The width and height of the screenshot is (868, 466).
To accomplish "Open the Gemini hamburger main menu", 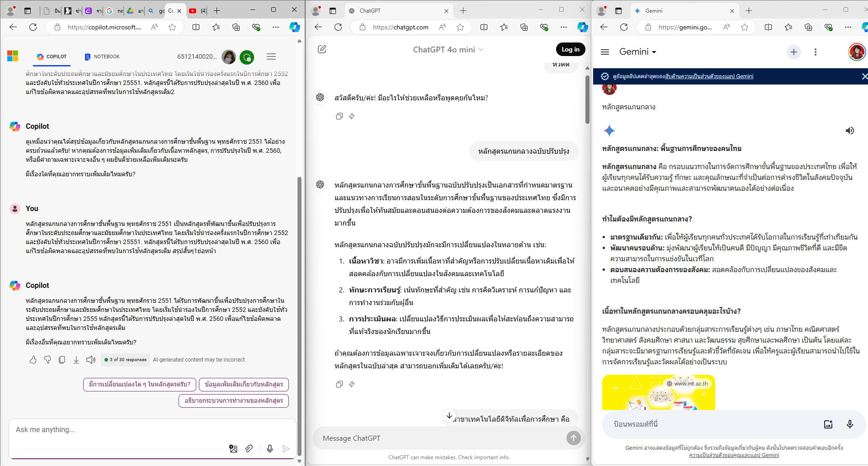I will pos(605,52).
